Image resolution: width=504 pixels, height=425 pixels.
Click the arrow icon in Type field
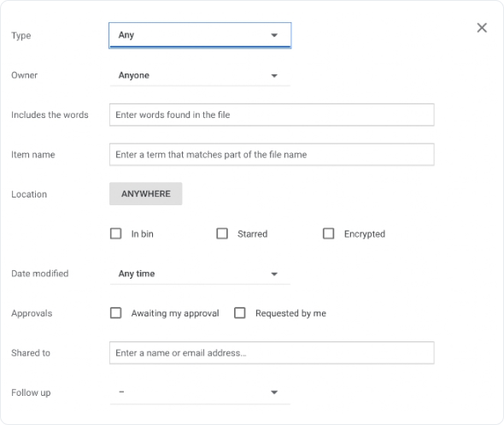coord(274,35)
